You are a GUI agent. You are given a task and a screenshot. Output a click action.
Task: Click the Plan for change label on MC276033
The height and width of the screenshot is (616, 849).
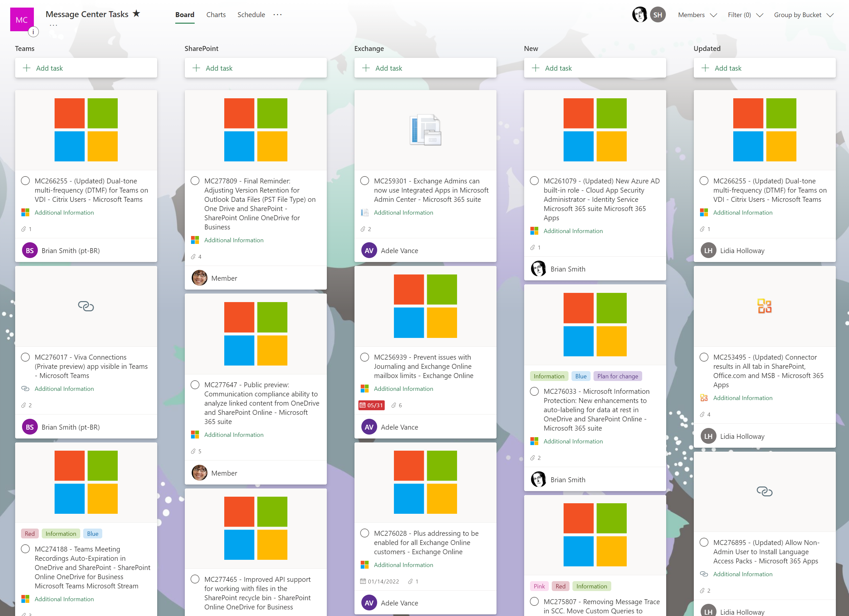tap(617, 376)
